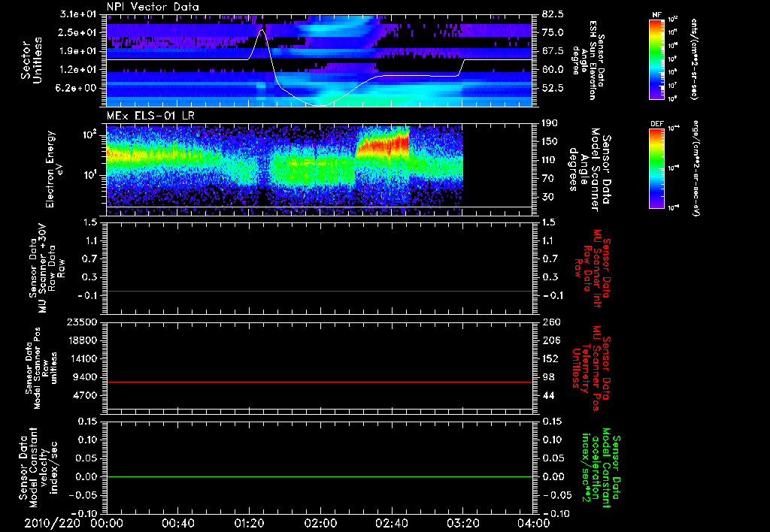The width and height of the screenshot is (770, 532).
Task: Click the peak of the white sun elevation curve
Action: coord(262,30)
